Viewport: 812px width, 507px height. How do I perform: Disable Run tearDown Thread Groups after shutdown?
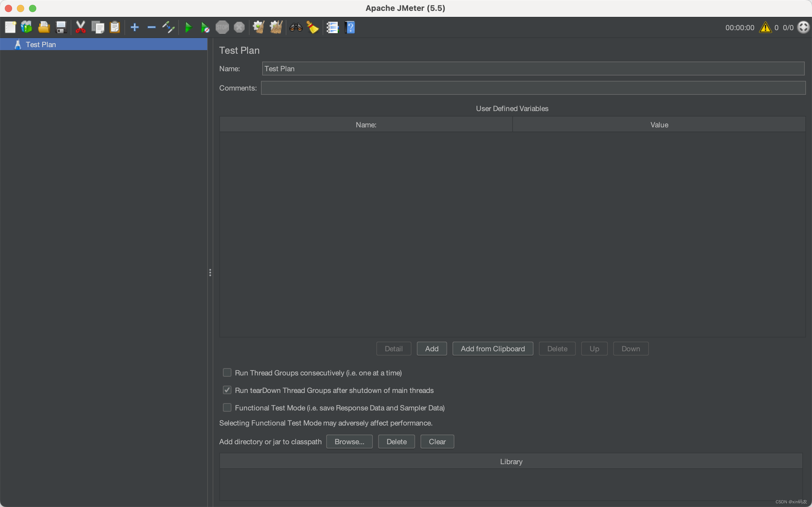coord(227,390)
